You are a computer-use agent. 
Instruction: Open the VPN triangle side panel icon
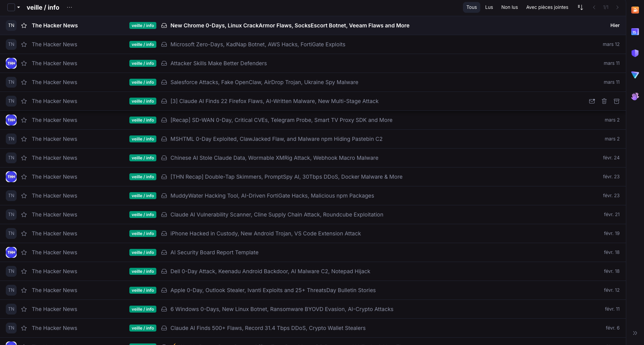pyautogui.click(x=635, y=75)
